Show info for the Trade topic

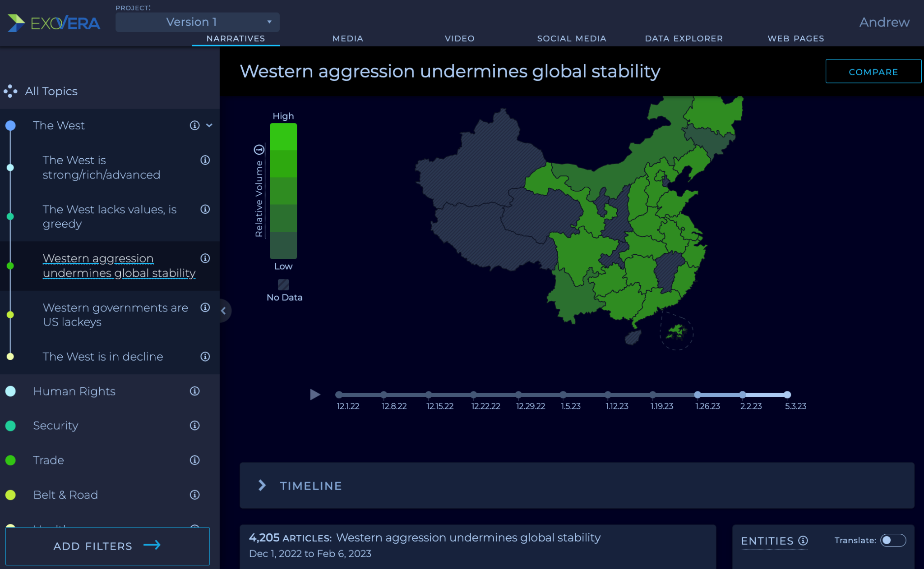pyautogui.click(x=194, y=460)
